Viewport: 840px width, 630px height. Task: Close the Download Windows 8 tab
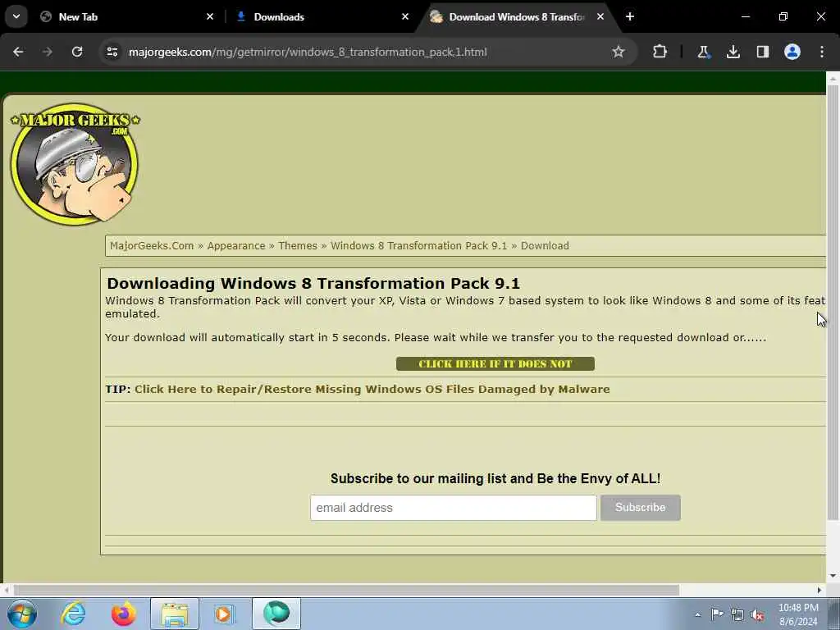(x=600, y=16)
